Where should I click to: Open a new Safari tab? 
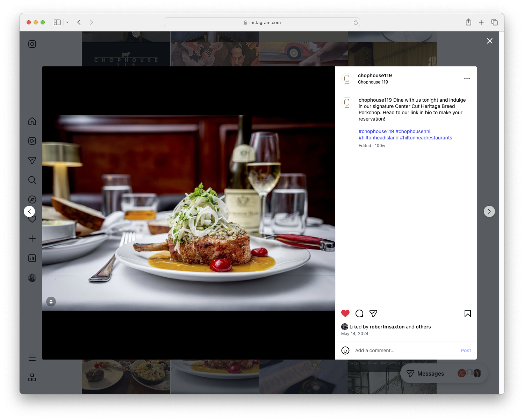[481, 22]
